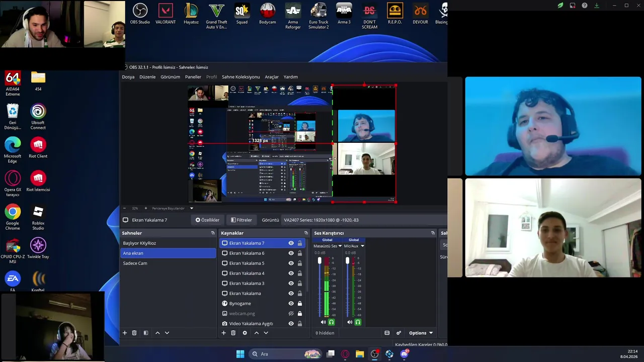Mute the Mic/Aux speaker icon
This screenshot has height=362, width=644.
(350, 322)
